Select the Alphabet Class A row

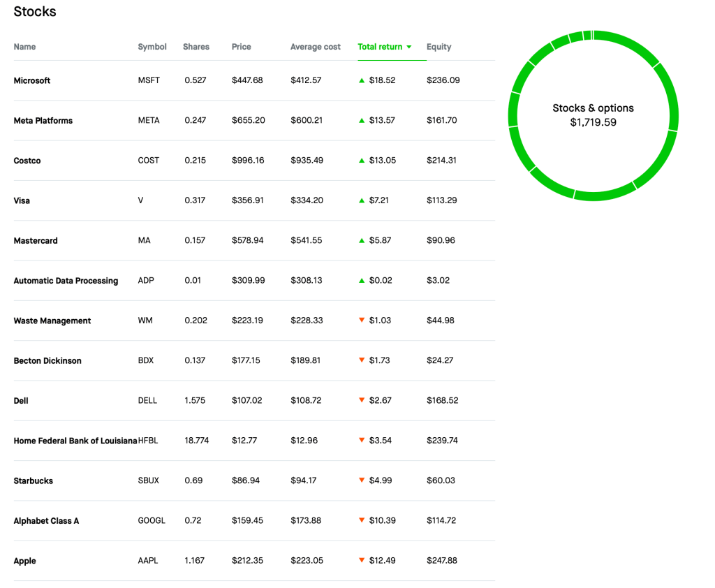[x=46, y=521]
